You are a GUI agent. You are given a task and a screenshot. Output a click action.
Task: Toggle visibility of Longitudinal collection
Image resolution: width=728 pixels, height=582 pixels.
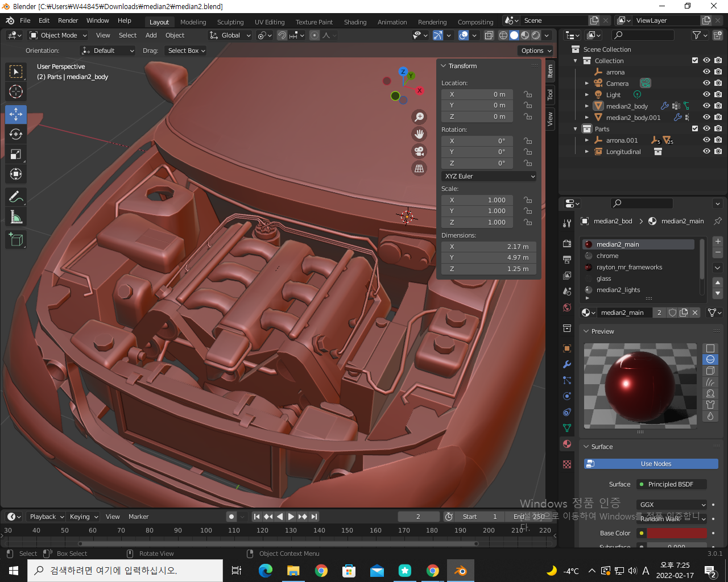(x=706, y=152)
